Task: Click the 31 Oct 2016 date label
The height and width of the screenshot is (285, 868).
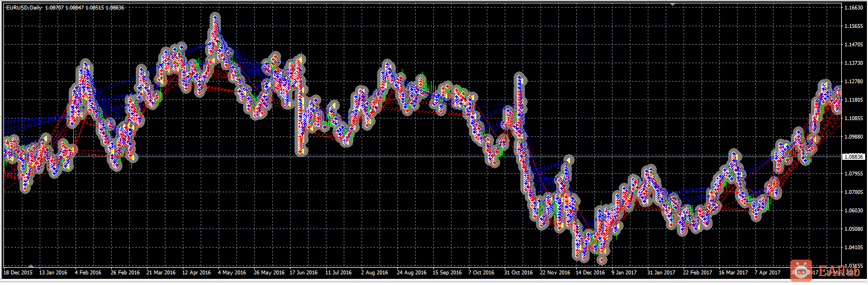Action: (519, 273)
